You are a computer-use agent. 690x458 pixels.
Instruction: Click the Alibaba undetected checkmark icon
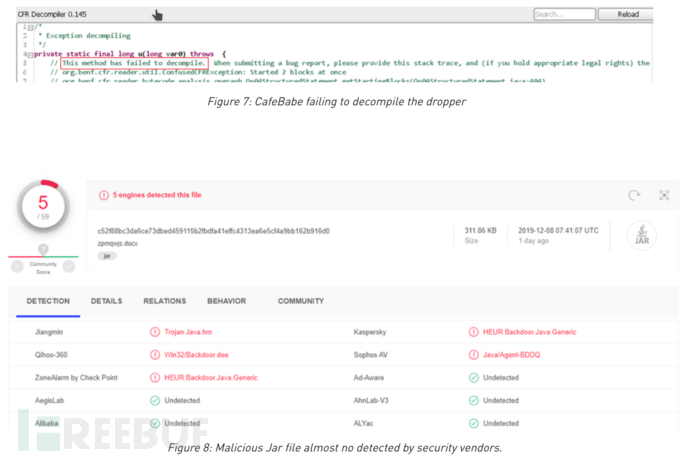[155, 423]
